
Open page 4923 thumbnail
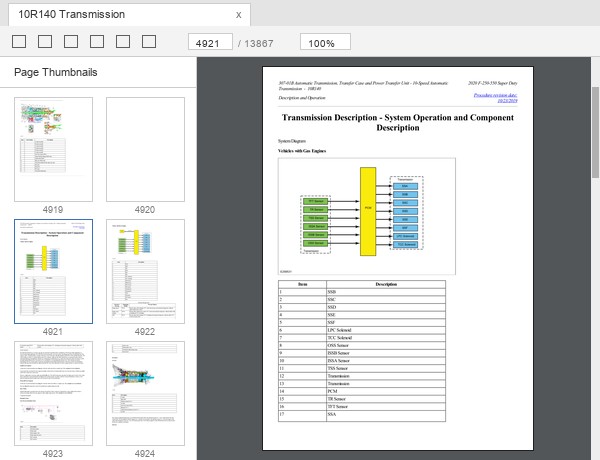[54, 393]
